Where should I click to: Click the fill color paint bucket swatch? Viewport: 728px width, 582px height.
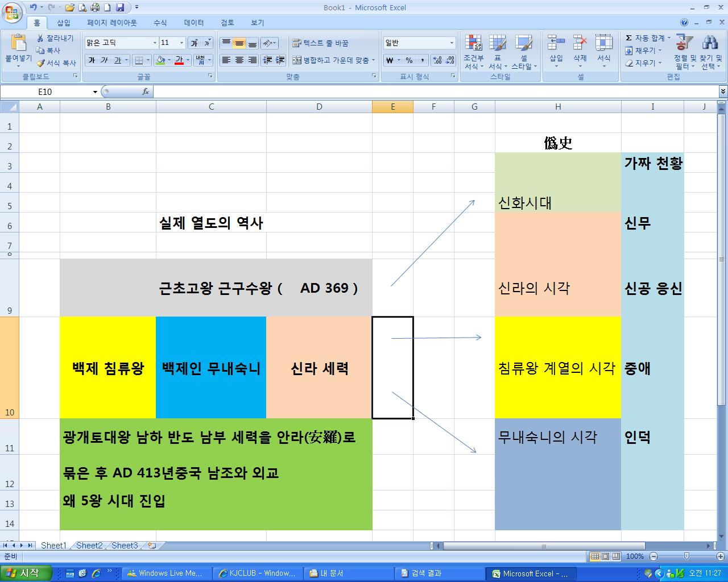coord(160,60)
